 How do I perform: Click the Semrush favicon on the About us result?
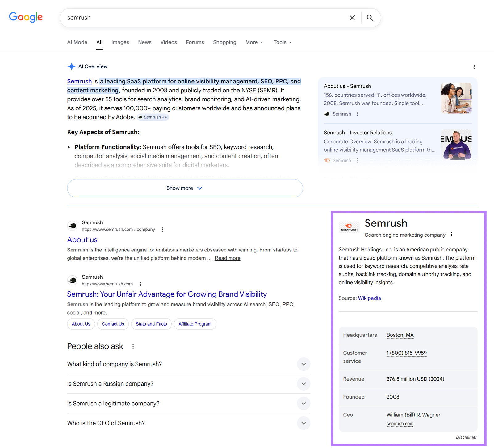pyautogui.click(x=72, y=226)
